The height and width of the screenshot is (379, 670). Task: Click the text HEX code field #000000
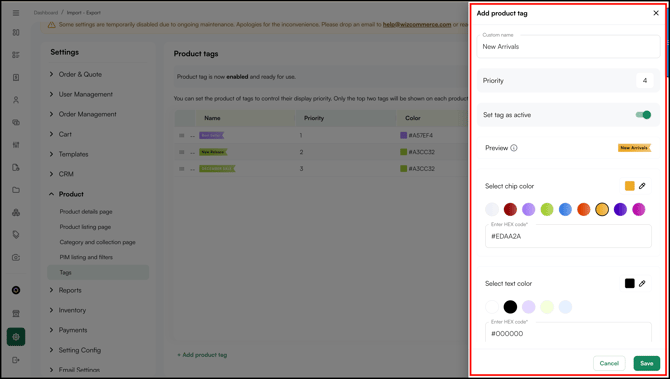(568, 332)
